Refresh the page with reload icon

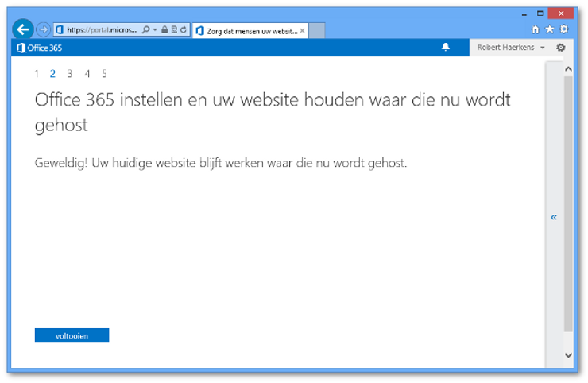tap(184, 29)
